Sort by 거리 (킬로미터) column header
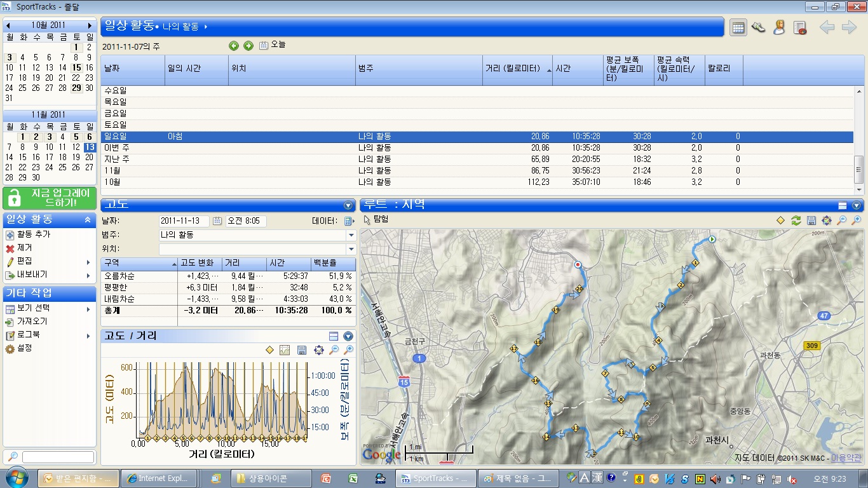 pos(517,70)
